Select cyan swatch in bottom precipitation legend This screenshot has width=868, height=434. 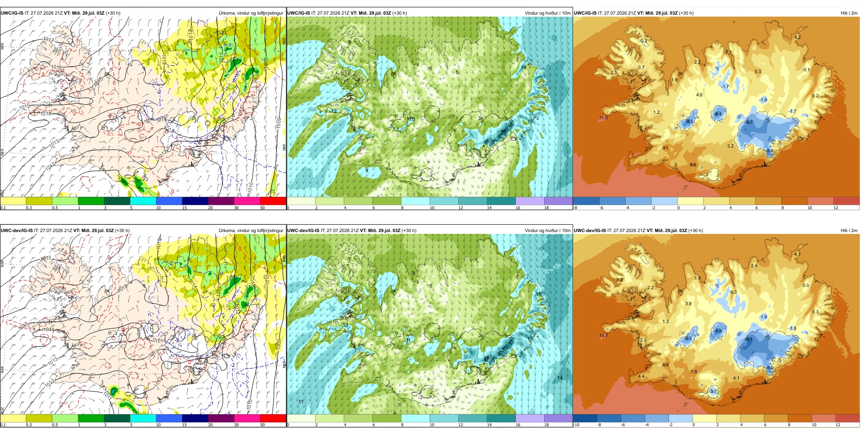[x=143, y=418]
